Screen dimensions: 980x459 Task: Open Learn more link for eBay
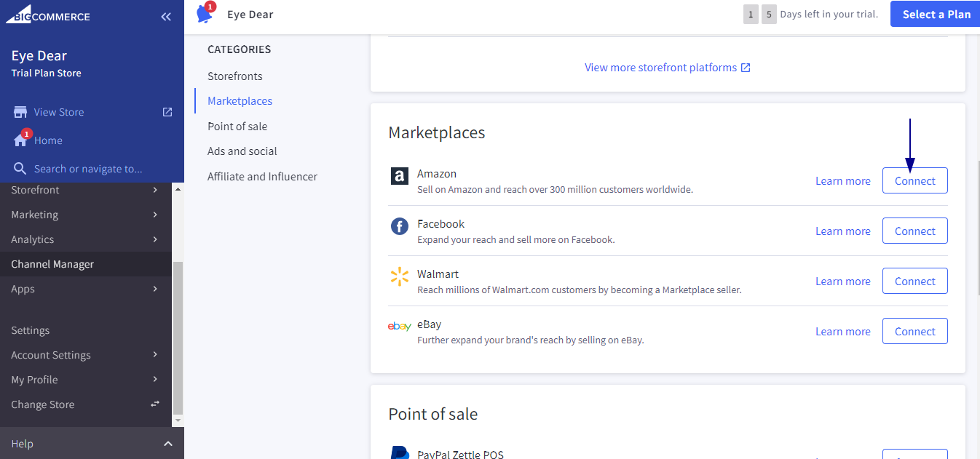pyautogui.click(x=843, y=332)
